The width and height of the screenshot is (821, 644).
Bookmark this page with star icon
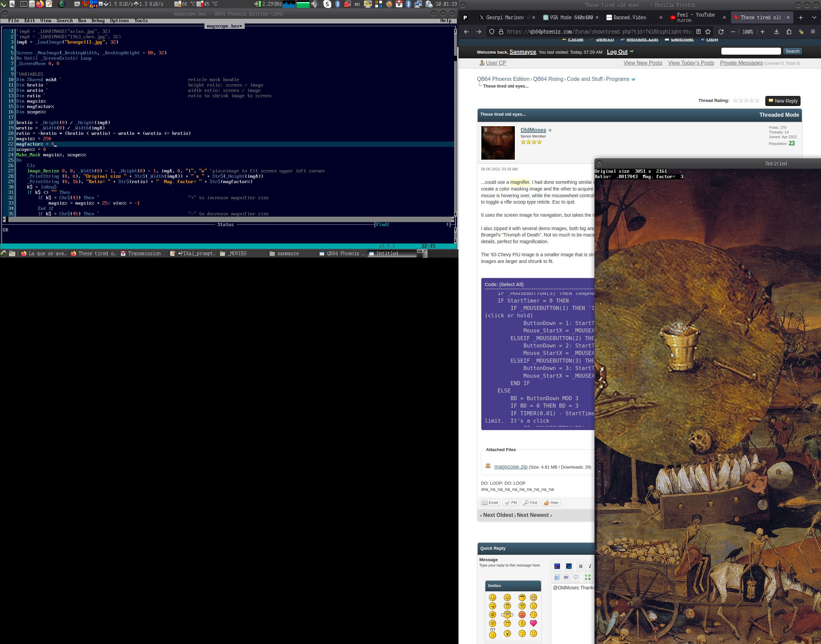(708, 32)
